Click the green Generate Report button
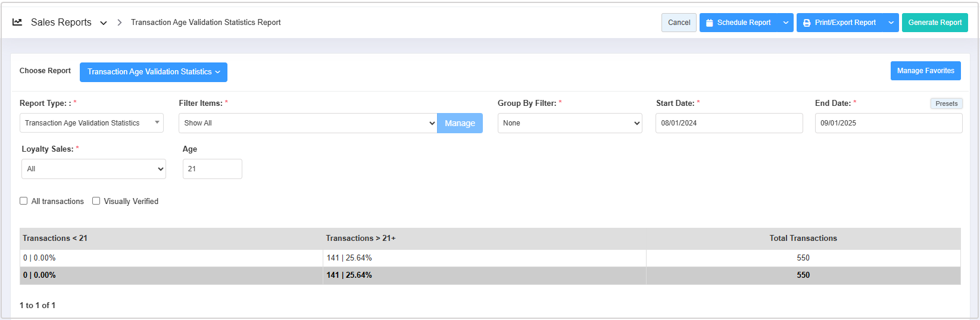980x320 pixels. tap(934, 23)
